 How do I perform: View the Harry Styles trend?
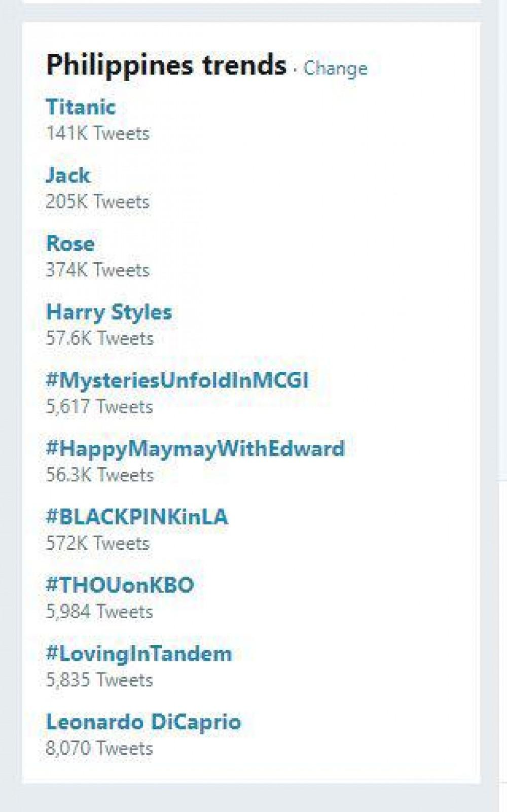[x=109, y=312]
